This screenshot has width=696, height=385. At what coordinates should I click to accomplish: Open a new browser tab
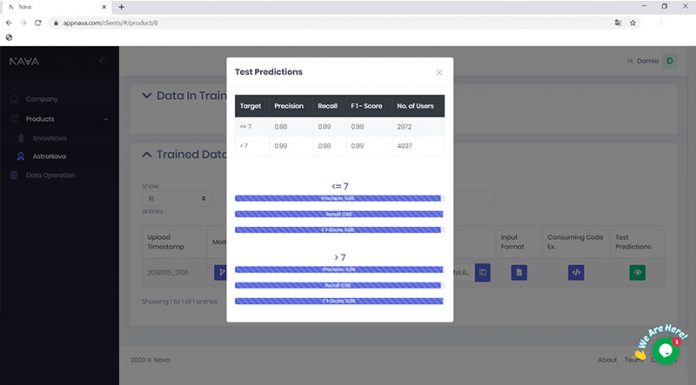[x=121, y=7]
